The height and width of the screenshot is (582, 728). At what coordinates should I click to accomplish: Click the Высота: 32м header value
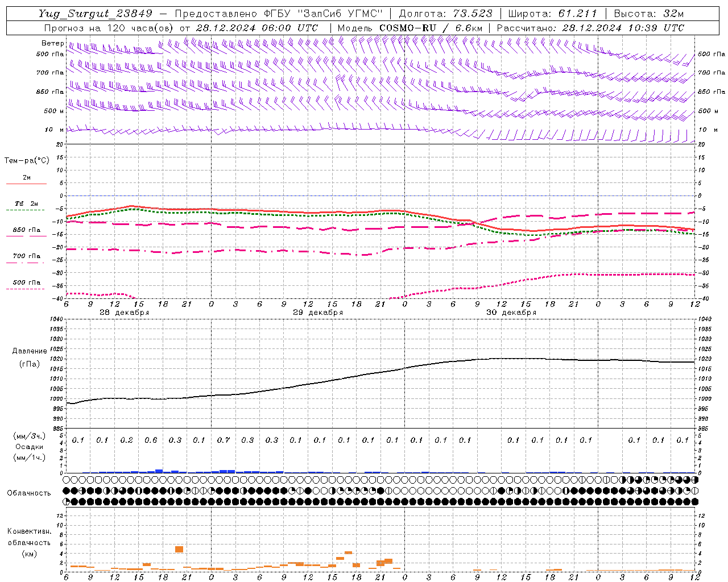pyautogui.click(x=648, y=14)
